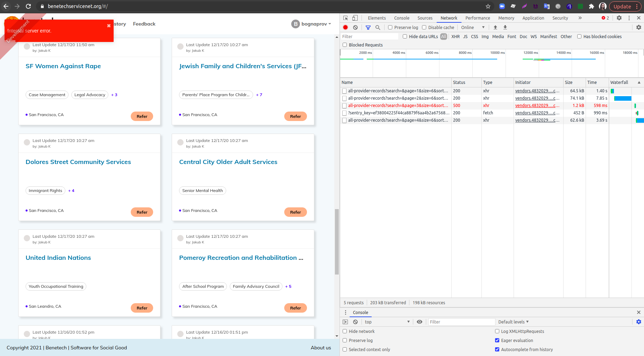This screenshot has height=356, width=644.
Task: Open DevTools customize three-dot menu
Action: coord(629,18)
